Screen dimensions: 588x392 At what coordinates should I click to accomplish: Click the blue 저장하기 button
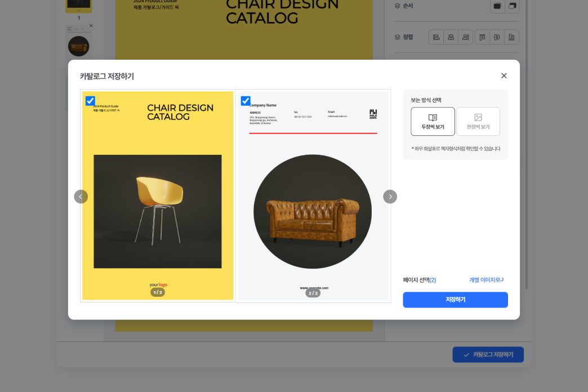[455, 300]
